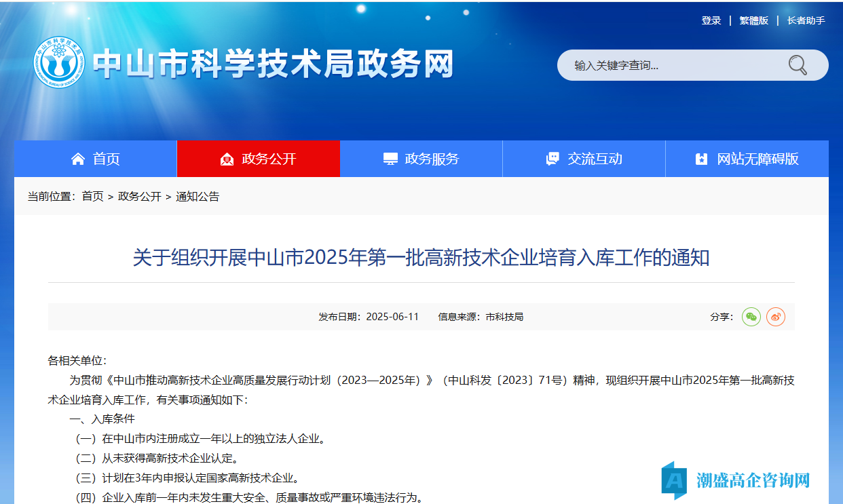Click the 中山市科学技术局政务网 site title
Image resolution: width=843 pixels, height=504 pixels.
273,64
